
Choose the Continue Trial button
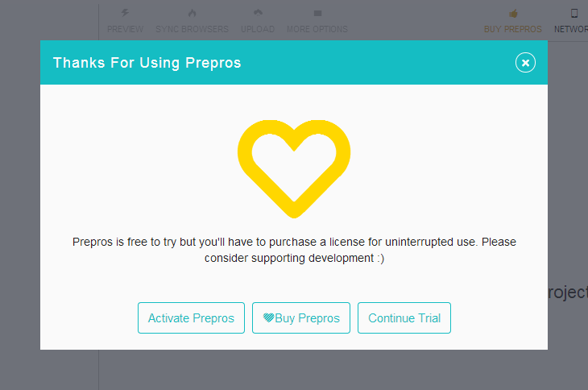click(404, 318)
